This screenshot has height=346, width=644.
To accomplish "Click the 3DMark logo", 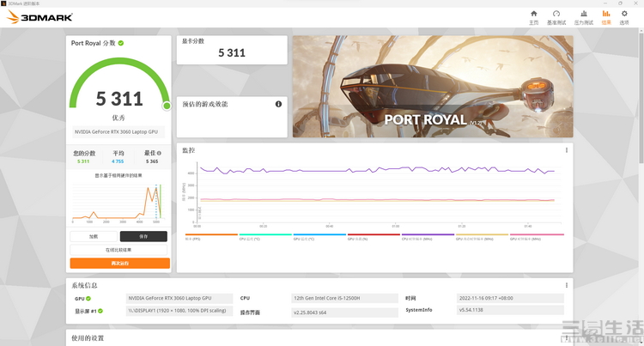I will point(39,17).
